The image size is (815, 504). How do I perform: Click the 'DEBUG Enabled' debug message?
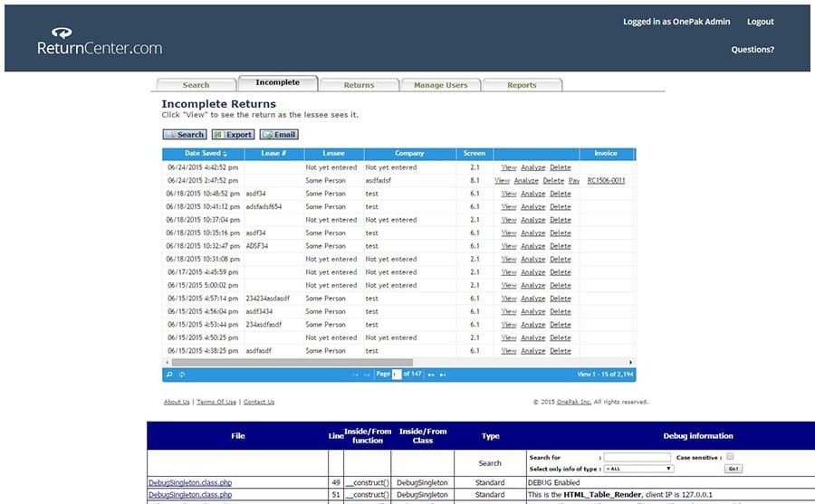(x=553, y=482)
